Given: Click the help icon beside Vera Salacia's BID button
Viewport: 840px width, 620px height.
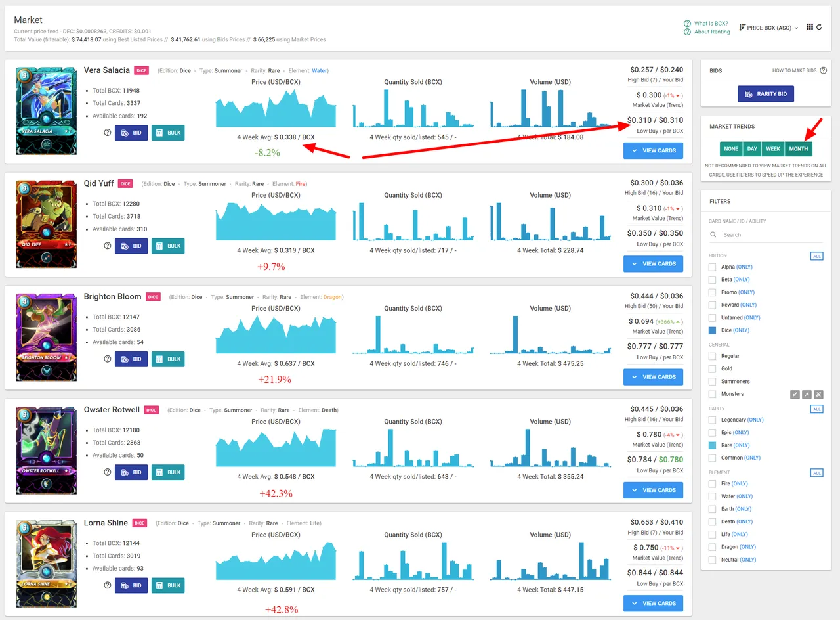Looking at the screenshot, I should (x=108, y=133).
